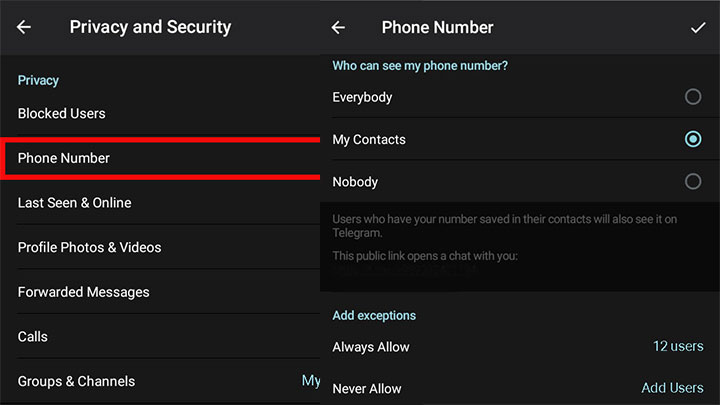Open Groups & Channels settings
Viewport: 720px width, 405px height.
[160, 381]
